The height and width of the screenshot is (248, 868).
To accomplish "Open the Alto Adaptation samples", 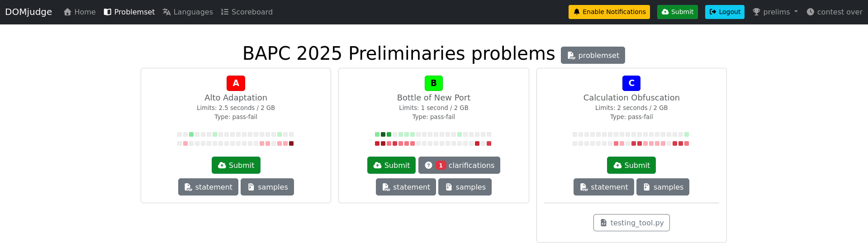I will tap(267, 187).
